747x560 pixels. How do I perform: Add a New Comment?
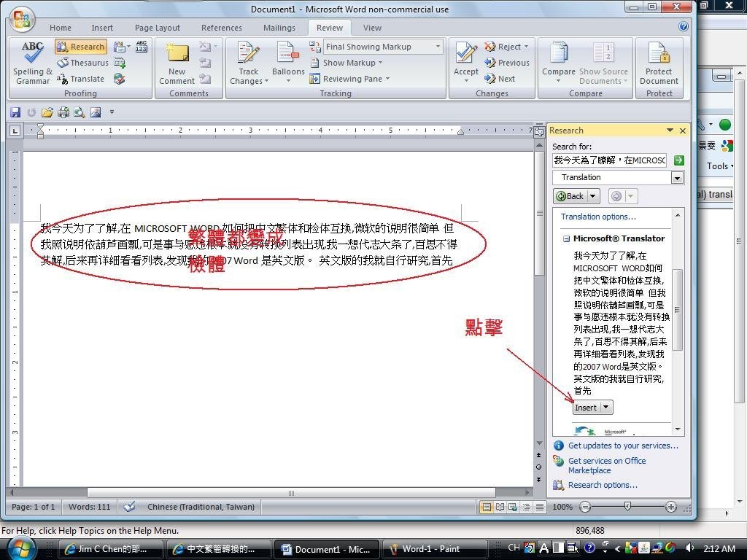177,63
